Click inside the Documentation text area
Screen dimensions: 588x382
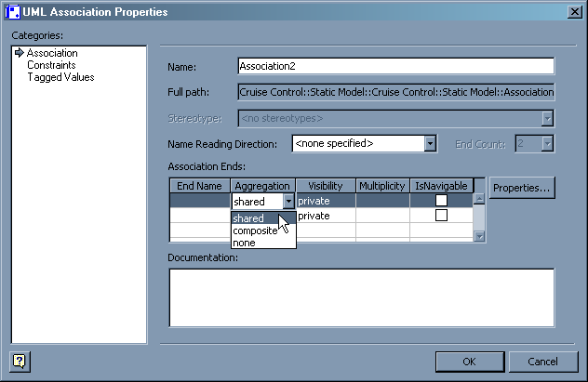click(x=361, y=297)
